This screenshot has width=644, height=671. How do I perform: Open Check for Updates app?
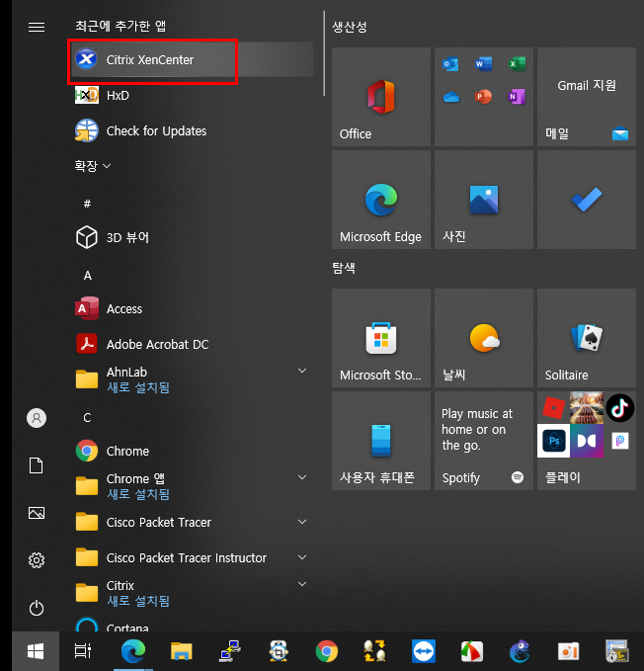coord(193,130)
